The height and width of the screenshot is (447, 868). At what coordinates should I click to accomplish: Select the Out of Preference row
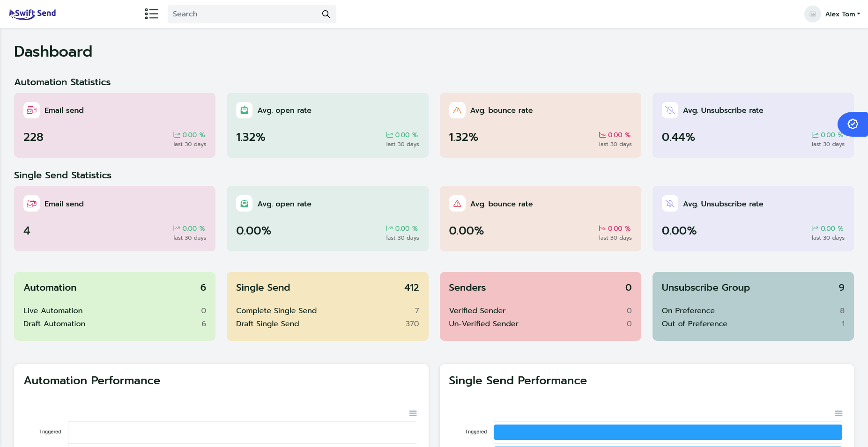click(x=753, y=324)
